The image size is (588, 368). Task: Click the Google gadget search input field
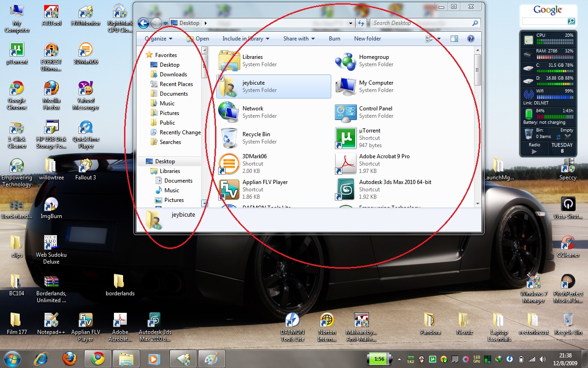click(x=545, y=21)
